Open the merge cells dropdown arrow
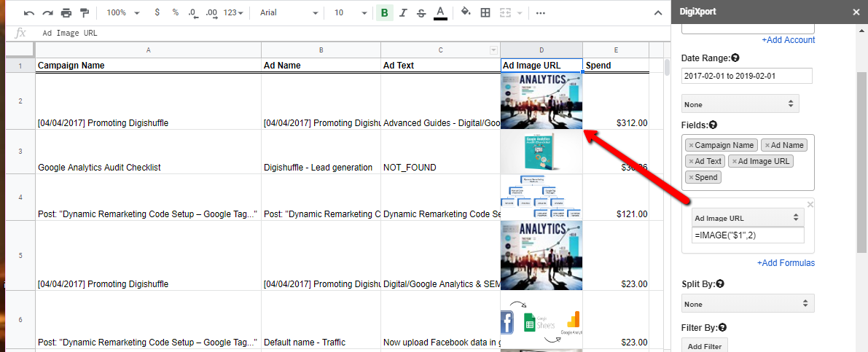 click(519, 12)
